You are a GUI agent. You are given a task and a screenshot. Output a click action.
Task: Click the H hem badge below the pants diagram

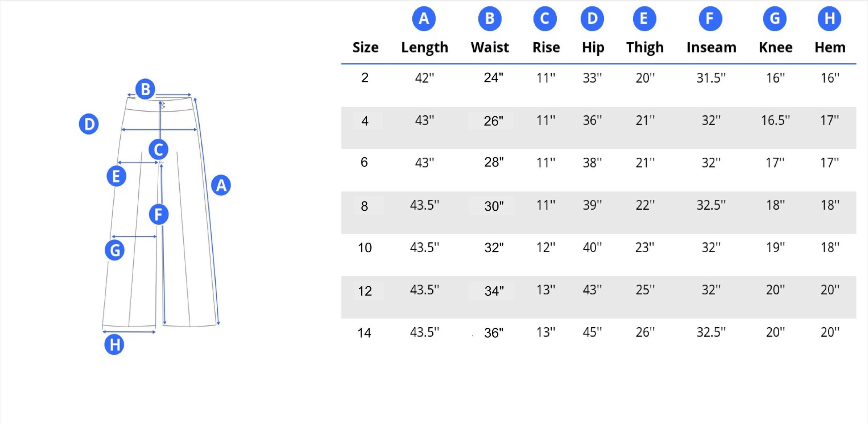pos(114,345)
